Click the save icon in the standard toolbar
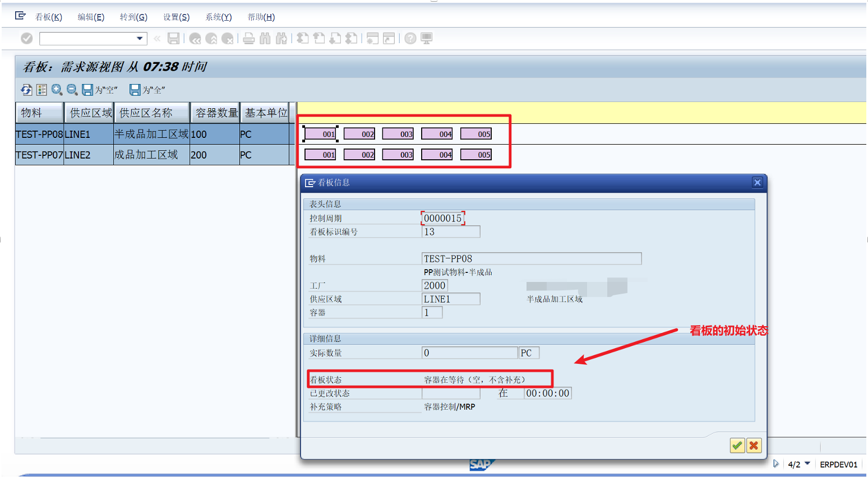This screenshot has width=868, height=477. pos(173,38)
